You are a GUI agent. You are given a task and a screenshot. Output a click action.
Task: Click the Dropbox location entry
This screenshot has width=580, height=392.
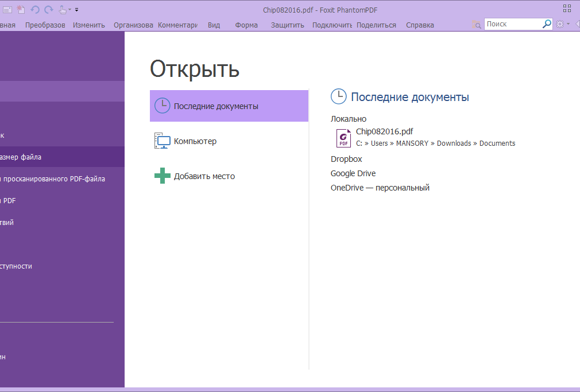pos(346,159)
